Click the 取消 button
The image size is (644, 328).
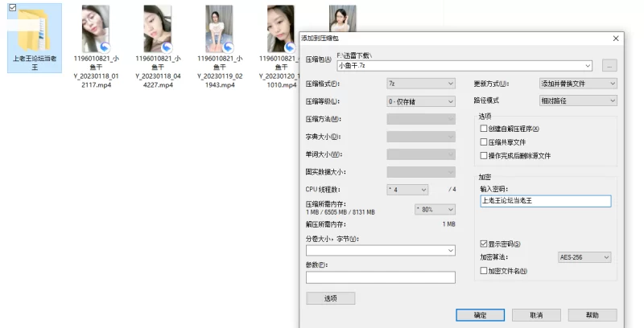coord(535,314)
